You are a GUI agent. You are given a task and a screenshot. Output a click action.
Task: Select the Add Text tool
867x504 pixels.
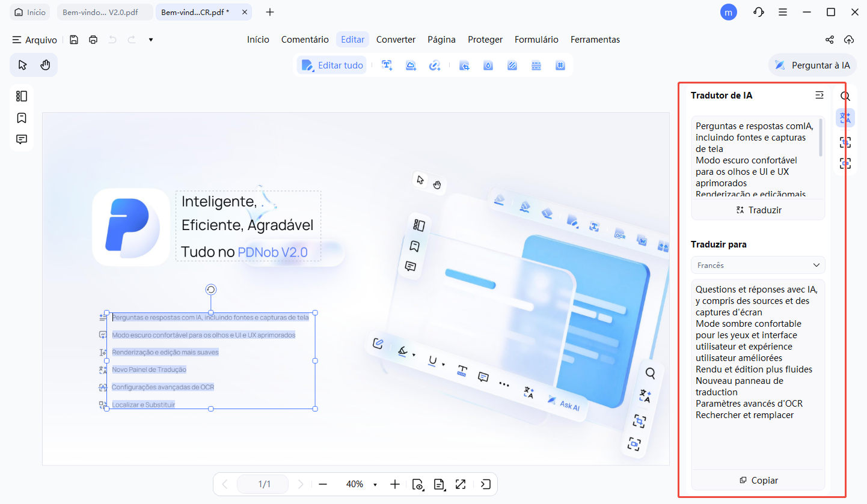pos(387,65)
